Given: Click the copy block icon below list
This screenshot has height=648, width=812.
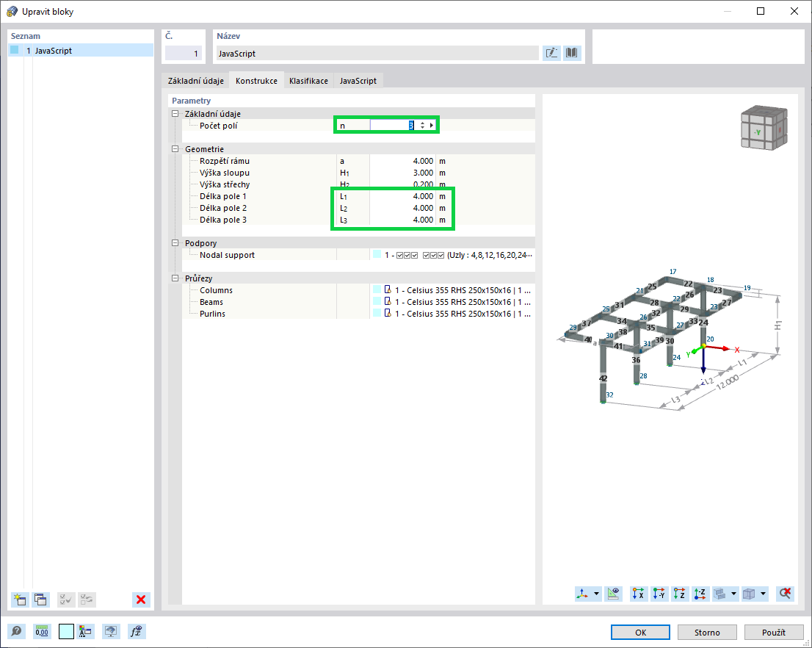Looking at the screenshot, I should pos(40,600).
